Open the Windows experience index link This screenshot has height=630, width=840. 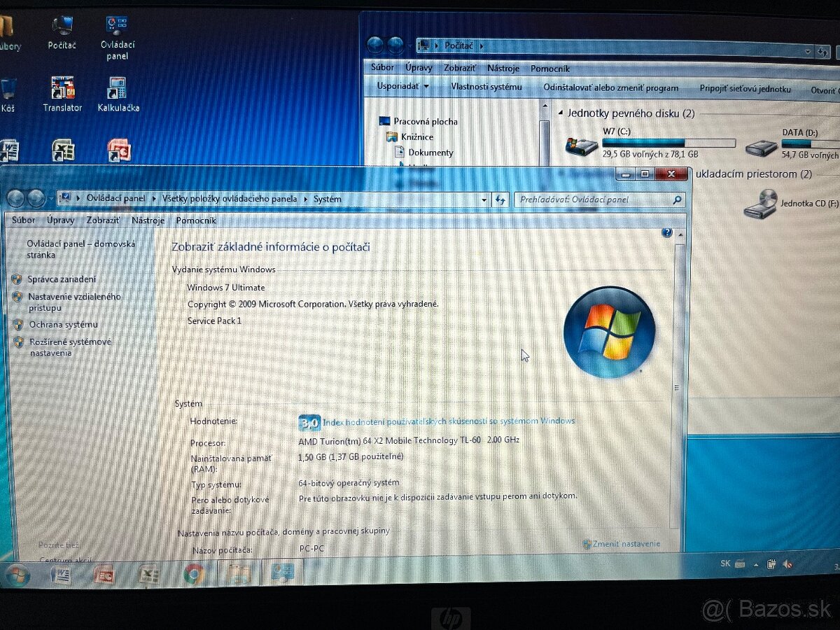pyautogui.click(x=449, y=421)
